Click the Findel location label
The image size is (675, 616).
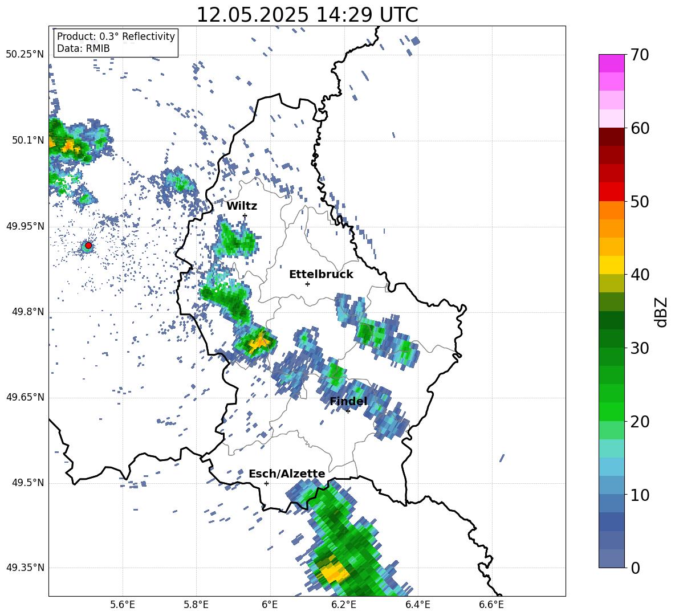pos(348,401)
